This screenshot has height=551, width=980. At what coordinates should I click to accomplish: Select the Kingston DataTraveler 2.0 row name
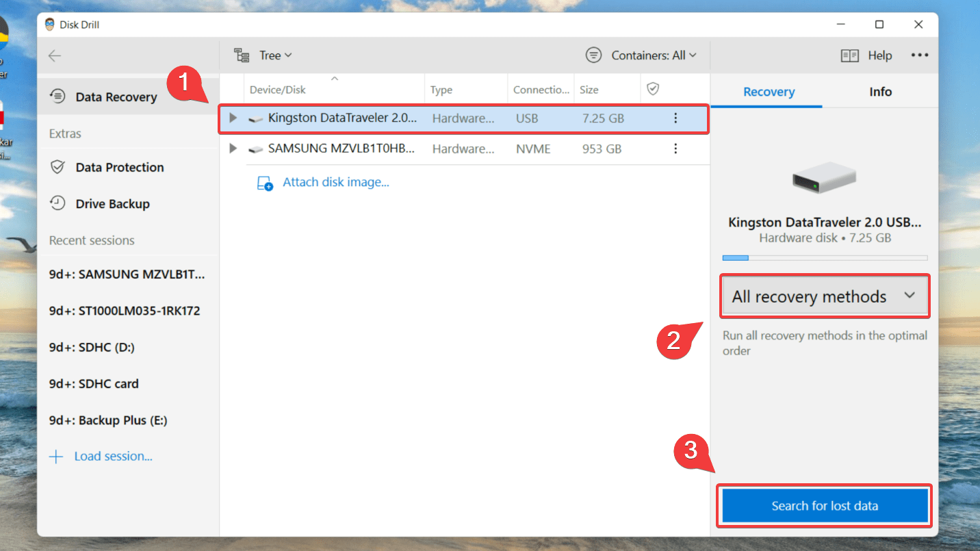point(342,118)
